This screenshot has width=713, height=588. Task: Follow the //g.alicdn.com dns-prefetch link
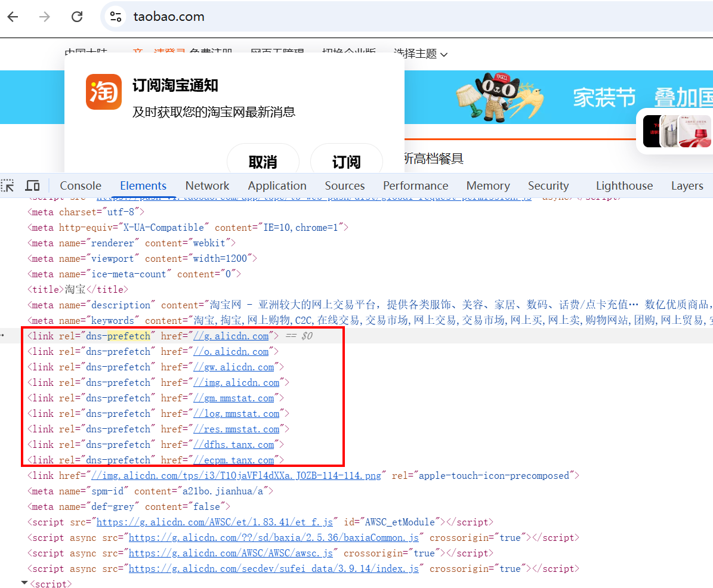click(x=231, y=336)
